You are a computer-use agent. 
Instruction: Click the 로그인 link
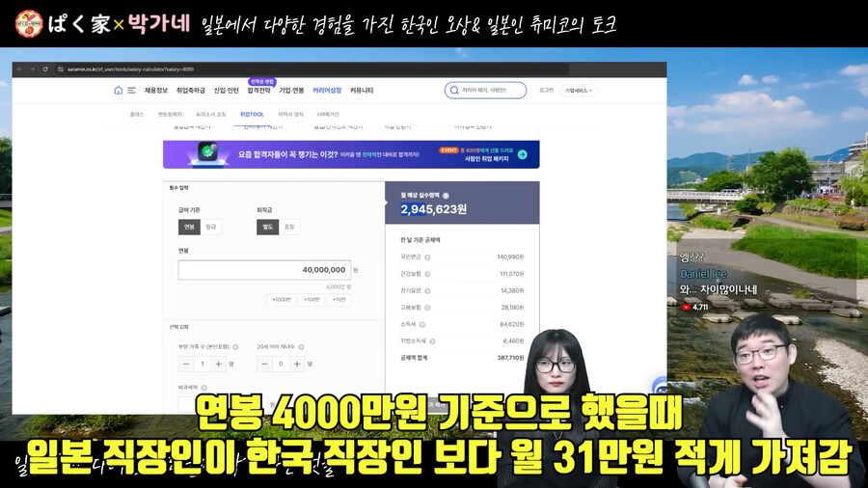(x=547, y=91)
